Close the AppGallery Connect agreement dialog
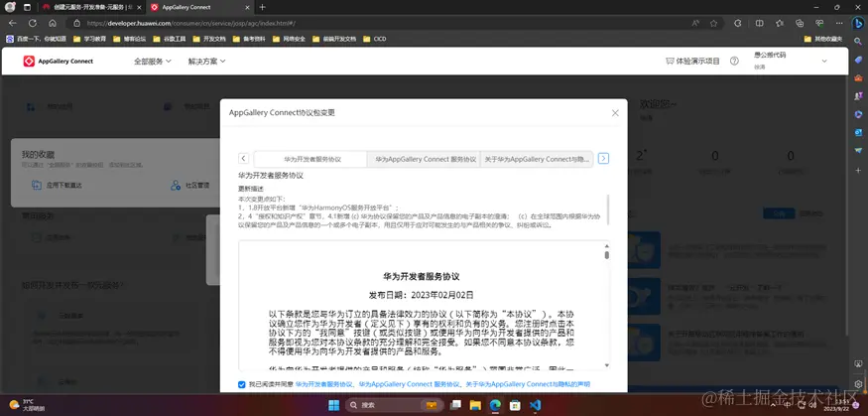Screen dimensions: 868x416 [x=615, y=113]
